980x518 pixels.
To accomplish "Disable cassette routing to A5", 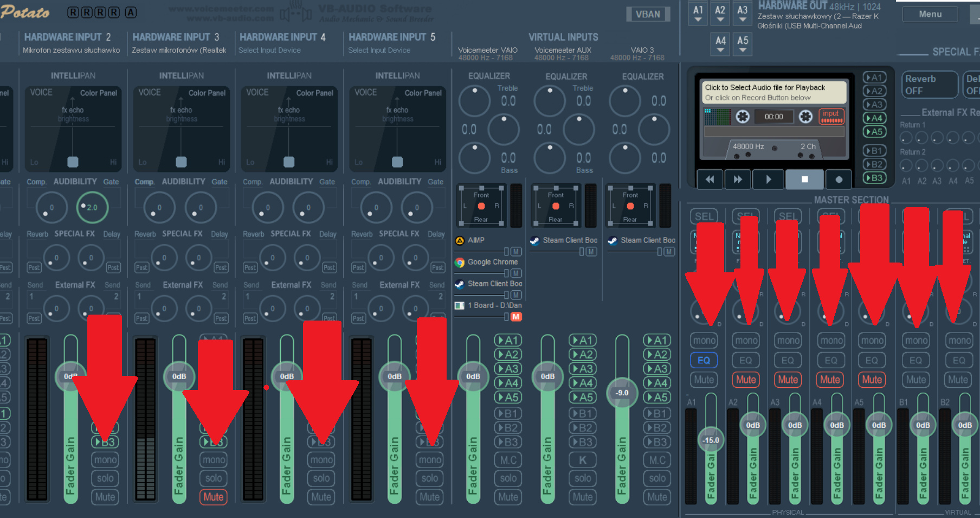I will coord(874,132).
